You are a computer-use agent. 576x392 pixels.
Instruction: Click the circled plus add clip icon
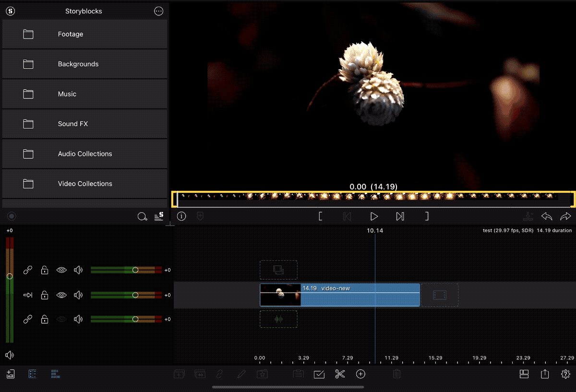click(360, 374)
